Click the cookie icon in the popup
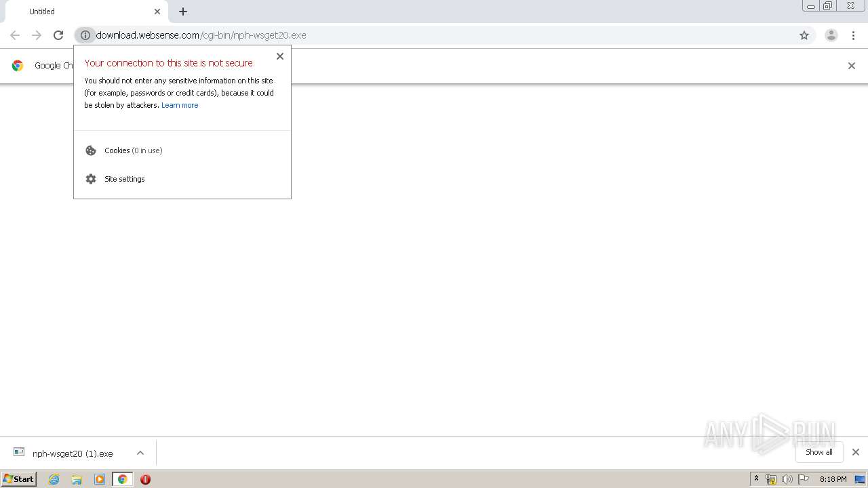 (x=91, y=150)
